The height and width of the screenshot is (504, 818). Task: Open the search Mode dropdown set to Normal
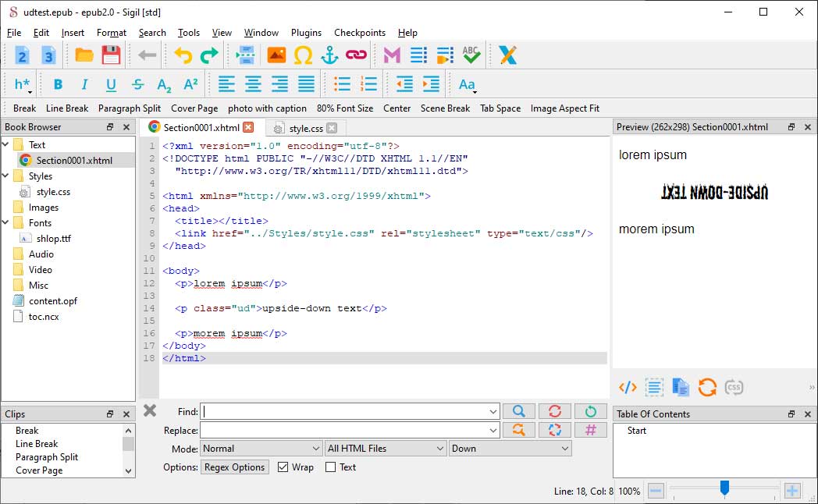pos(261,449)
